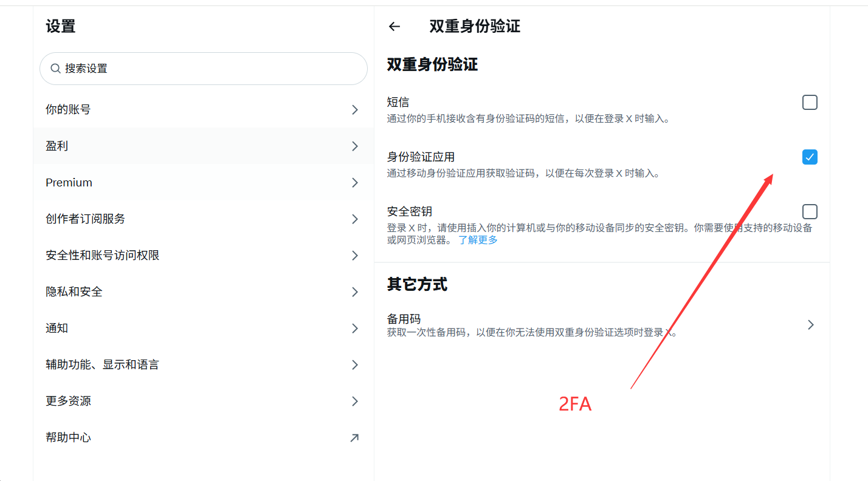This screenshot has height=481, width=868.
Task: Focus the 搜索设置 search field
Action: [x=204, y=69]
